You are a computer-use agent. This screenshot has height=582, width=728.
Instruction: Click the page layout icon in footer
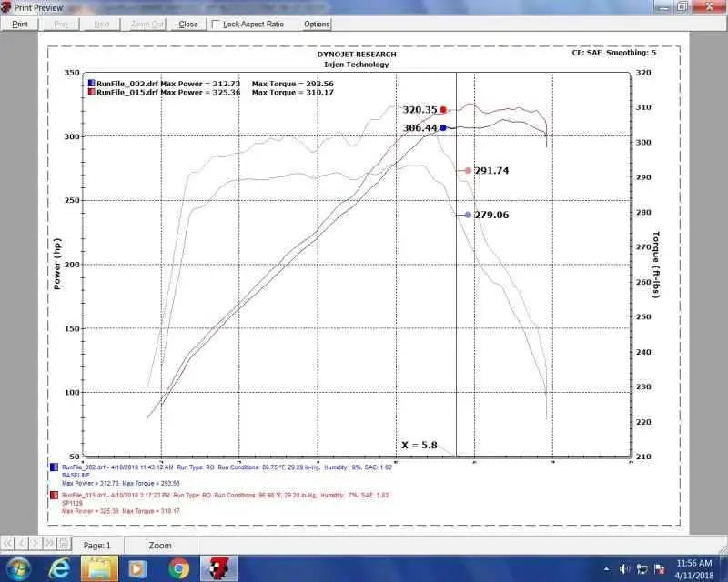tap(64, 543)
